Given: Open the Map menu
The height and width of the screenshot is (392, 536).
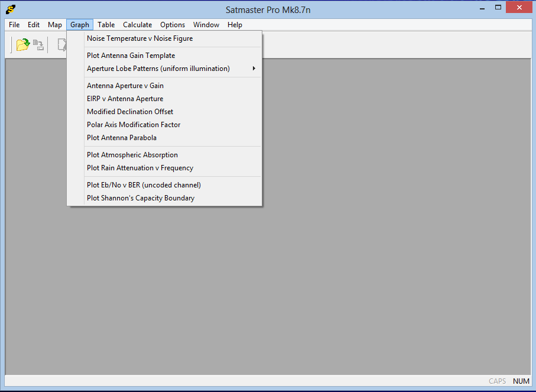Looking at the screenshot, I should (x=55, y=25).
